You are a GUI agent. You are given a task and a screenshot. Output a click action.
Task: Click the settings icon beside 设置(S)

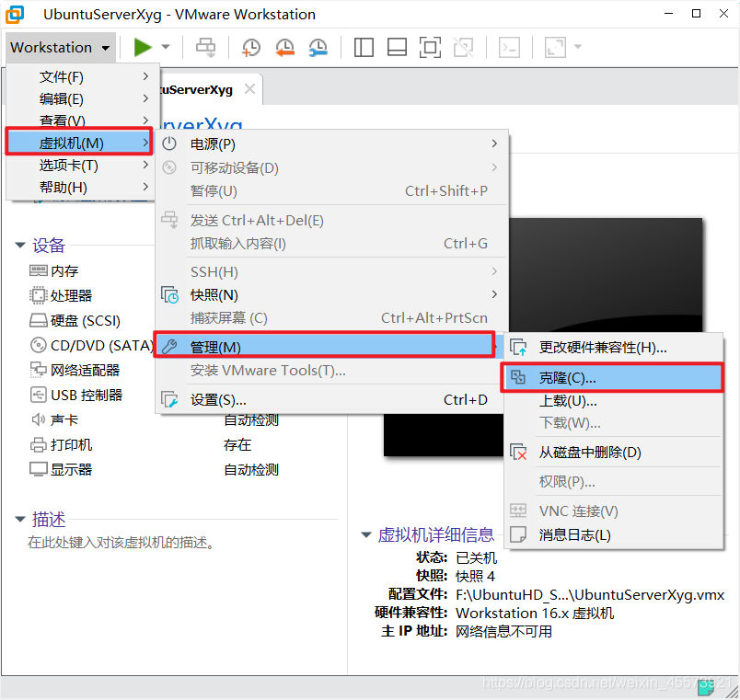point(169,399)
